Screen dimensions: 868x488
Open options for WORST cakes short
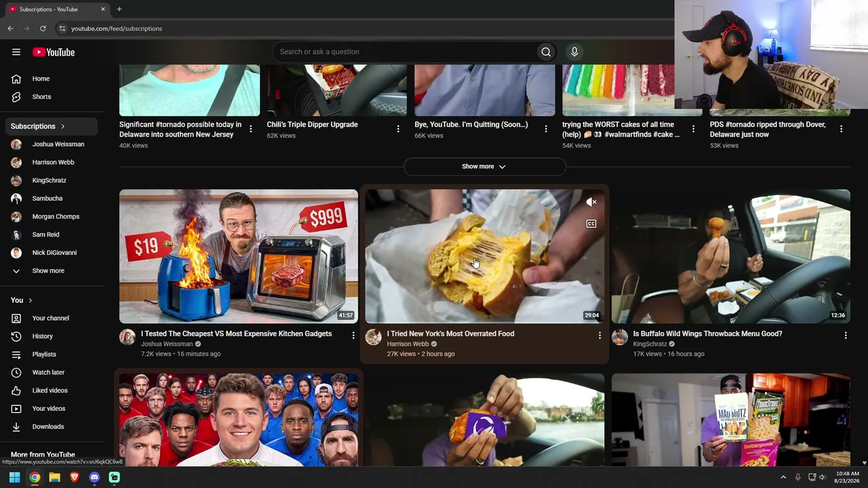[x=693, y=128]
